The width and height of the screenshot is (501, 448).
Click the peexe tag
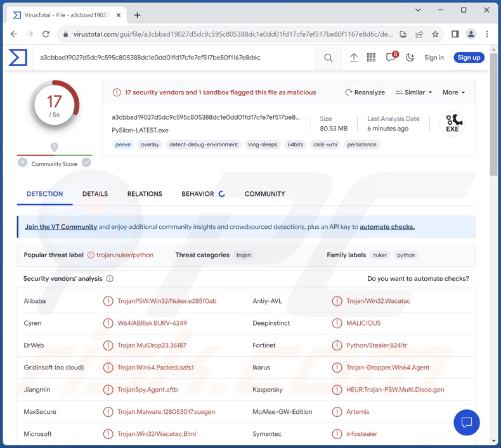[x=123, y=144]
